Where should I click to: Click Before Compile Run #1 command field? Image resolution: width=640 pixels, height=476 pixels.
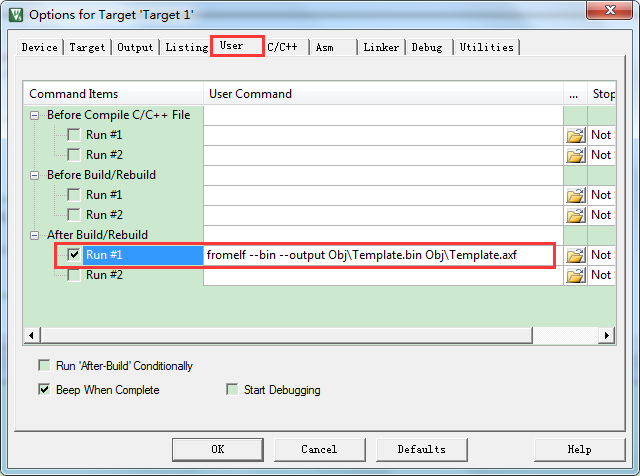coord(383,135)
